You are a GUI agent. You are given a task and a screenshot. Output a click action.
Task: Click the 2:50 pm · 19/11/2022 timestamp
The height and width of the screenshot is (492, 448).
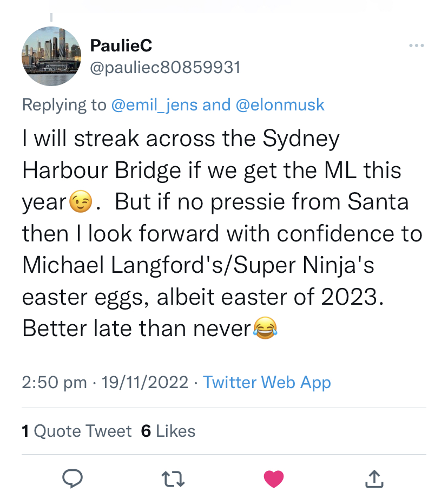coord(106,383)
